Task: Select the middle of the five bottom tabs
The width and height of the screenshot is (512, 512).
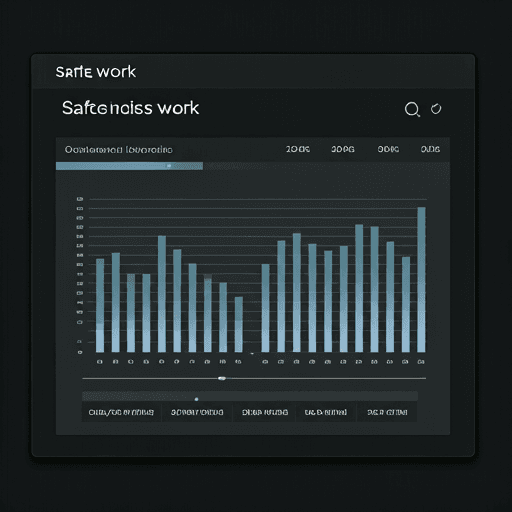Action: pos(265,412)
